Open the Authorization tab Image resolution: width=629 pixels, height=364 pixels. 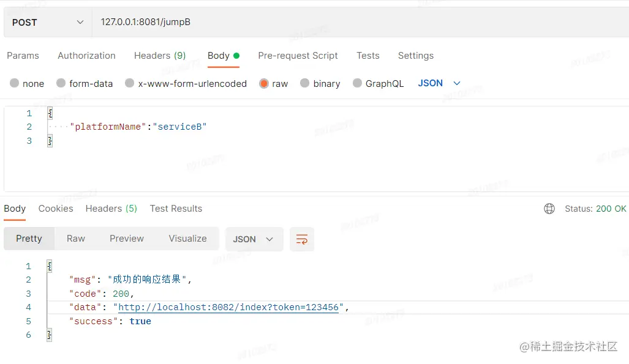click(x=86, y=56)
